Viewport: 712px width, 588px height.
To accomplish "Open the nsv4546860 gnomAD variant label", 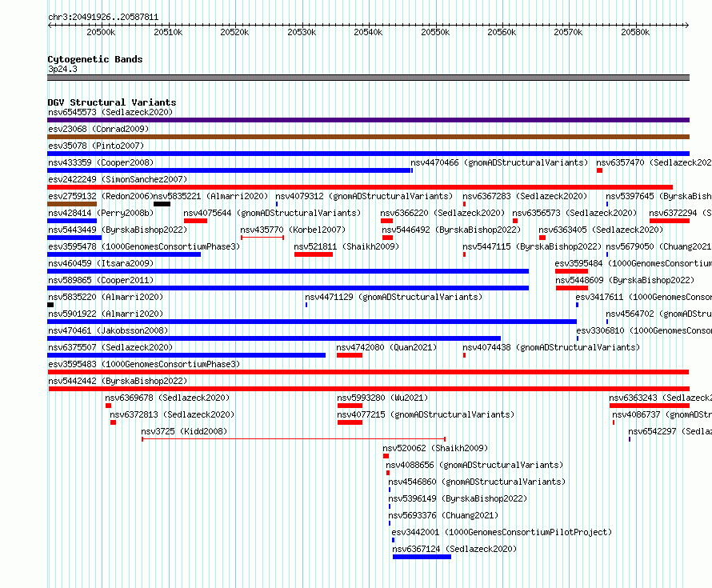I will [x=477, y=482].
